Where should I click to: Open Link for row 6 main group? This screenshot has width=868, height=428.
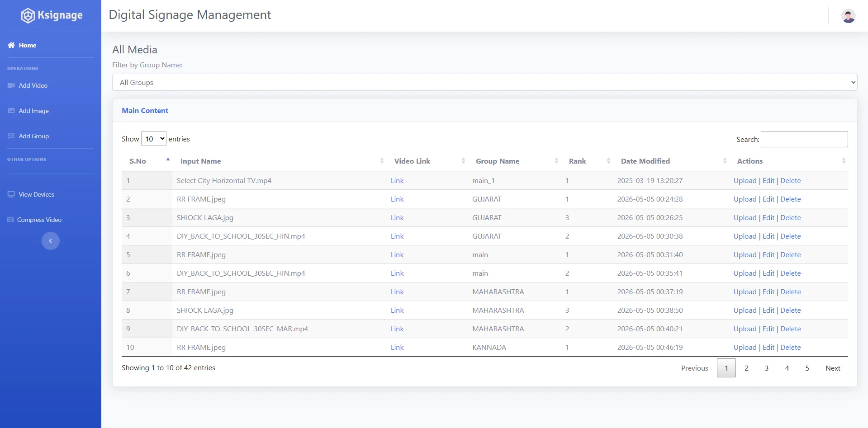397,273
